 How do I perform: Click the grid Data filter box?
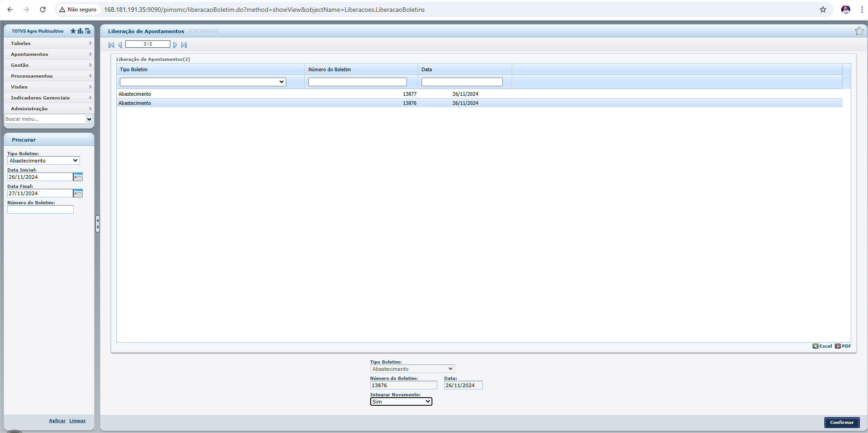click(x=462, y=82)
